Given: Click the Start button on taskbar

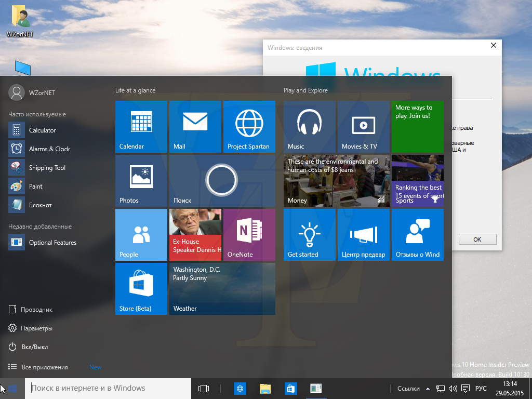Looking at the screenshot, I should click(x=12, y=389).
